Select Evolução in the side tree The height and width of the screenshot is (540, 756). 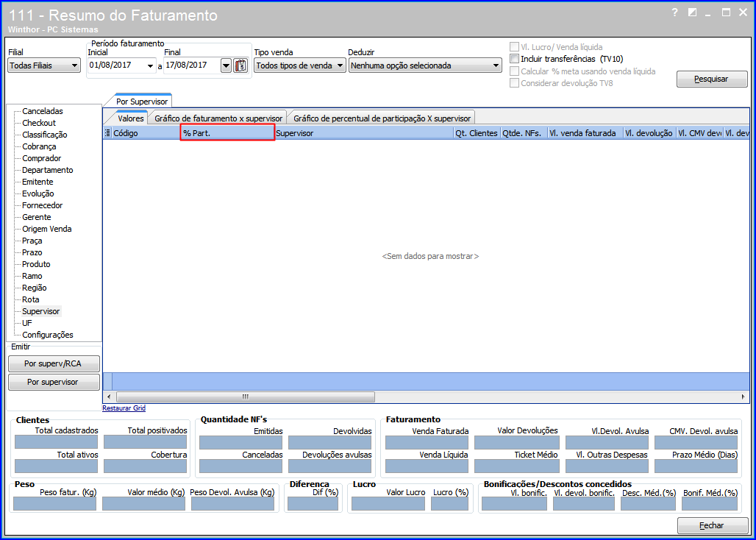pos(38,193)
